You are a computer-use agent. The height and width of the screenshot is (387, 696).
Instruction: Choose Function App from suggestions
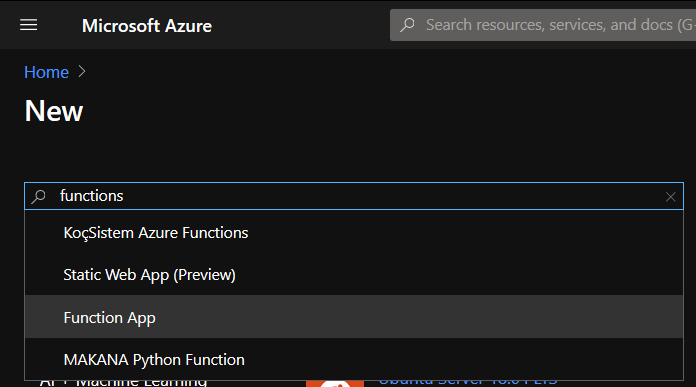pyautogui.click(x=354, y=317)
